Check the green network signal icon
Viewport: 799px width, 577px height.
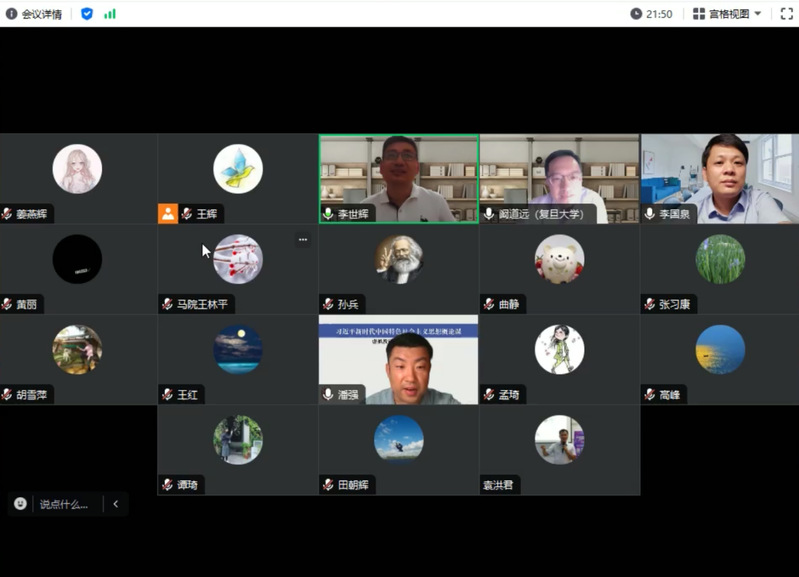110,14
